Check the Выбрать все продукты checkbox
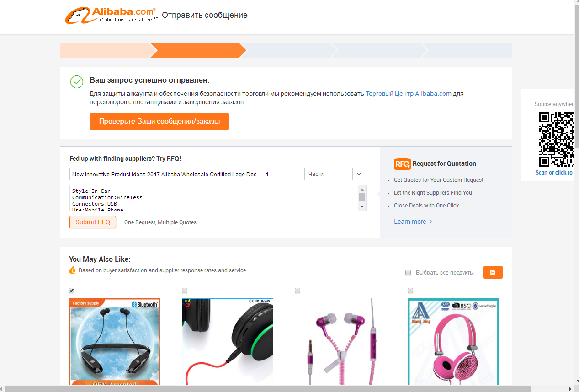Image resolution: width=579 pixels, height=392 pixels. (x=408, y=273)
